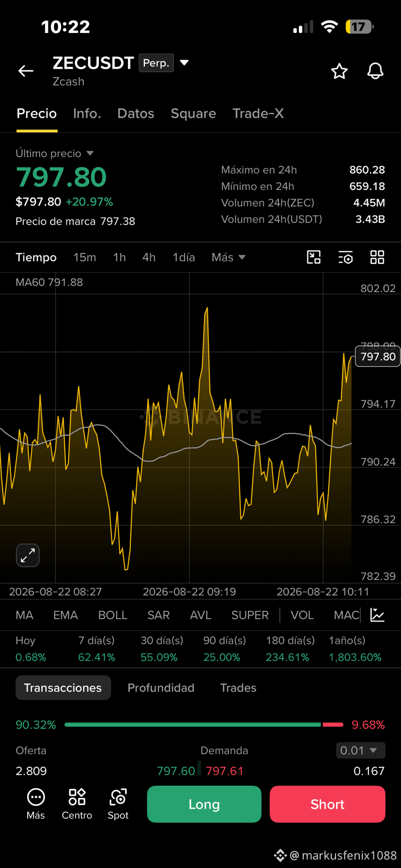Screen dimensions: 401x868
Task: Tap the 1año(s) 1,803.60% performance
Action: (x=355, y=649)
